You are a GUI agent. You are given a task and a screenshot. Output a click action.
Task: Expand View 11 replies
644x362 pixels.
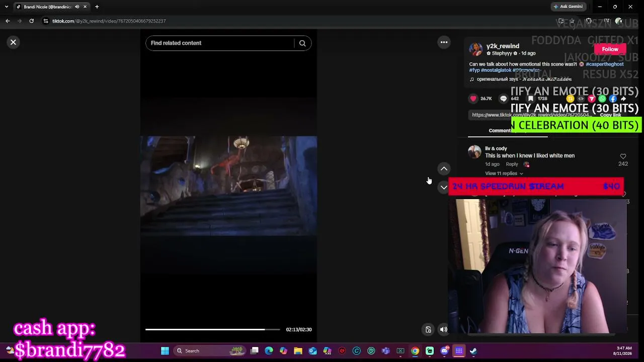504,173
